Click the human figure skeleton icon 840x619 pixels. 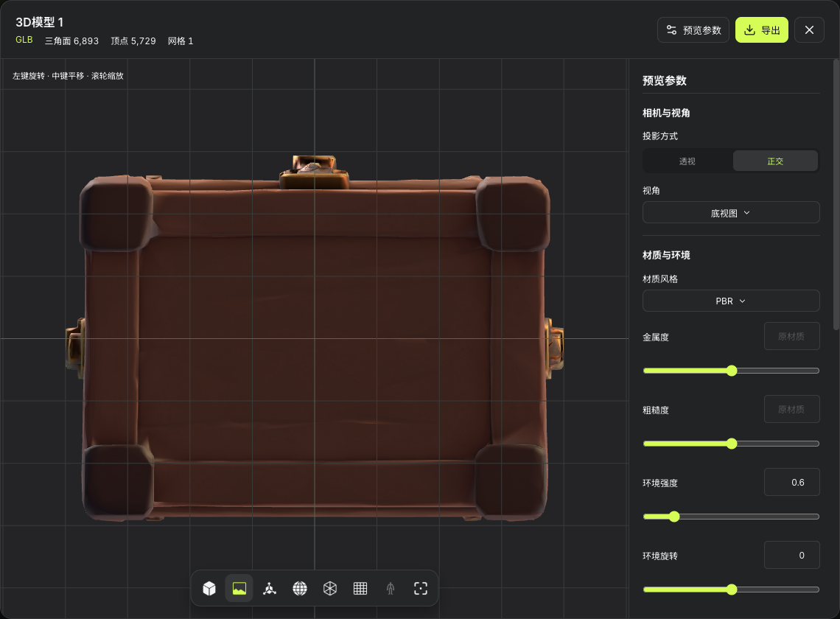pos(391,589)
